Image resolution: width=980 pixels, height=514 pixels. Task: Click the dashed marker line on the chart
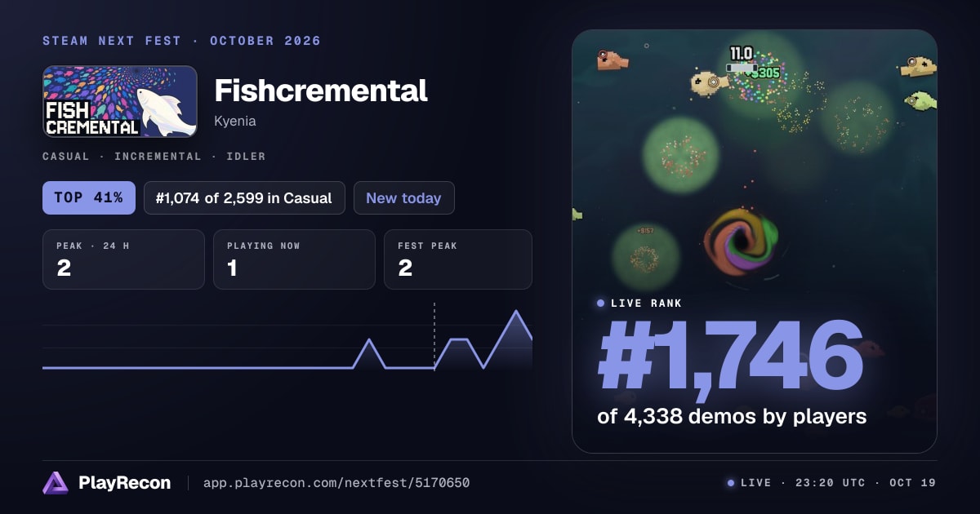click(x=434, y=335)
